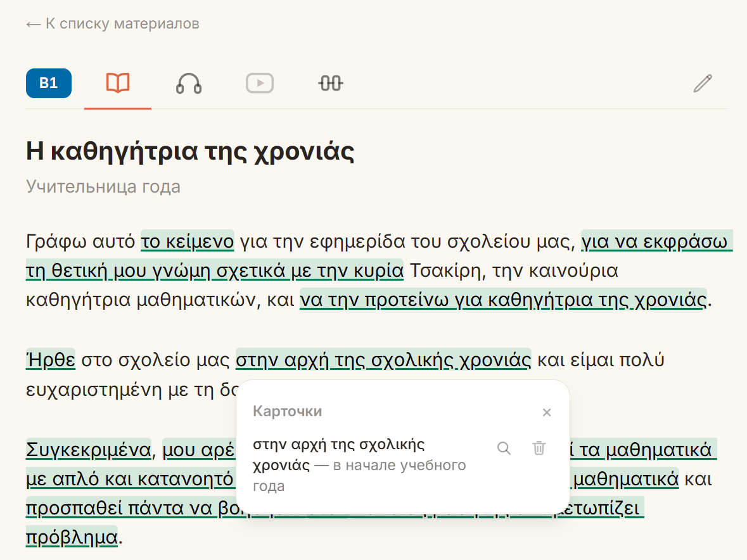747x560 pixels.
Task: Switch to the listening tab with the headphones icon
Action: (189, 84)
